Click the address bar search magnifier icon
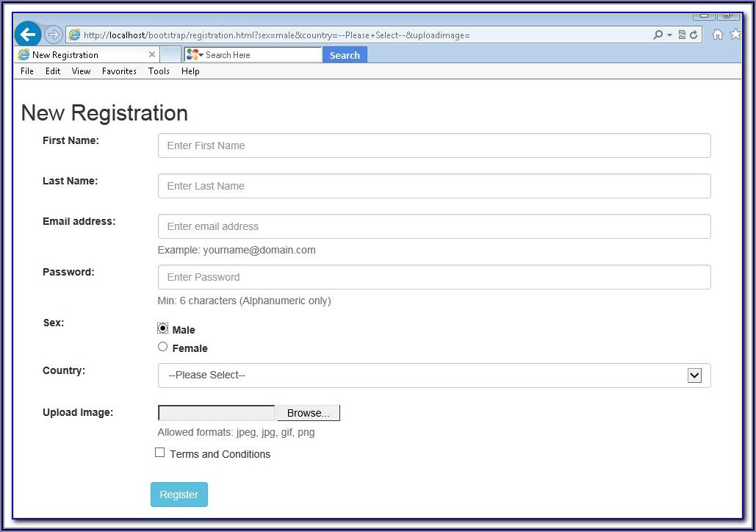The width and height of the screenshot is (756, 532). (658, 35)
